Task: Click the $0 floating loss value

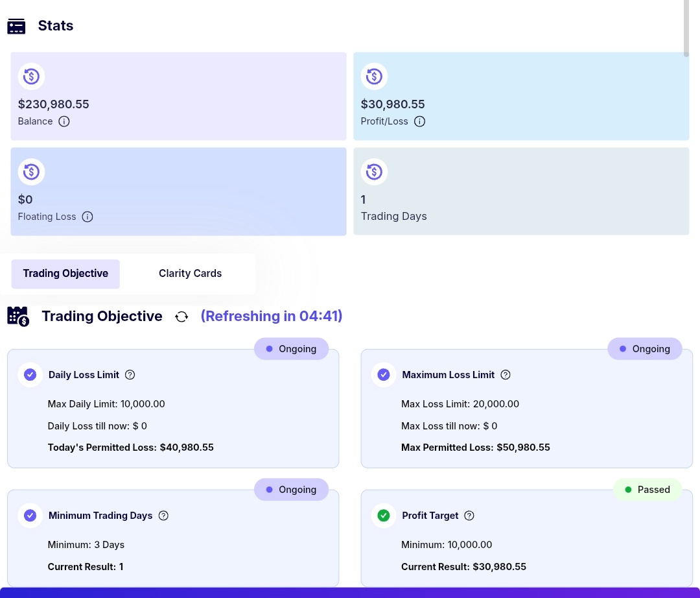Action: tap(25, 200)
